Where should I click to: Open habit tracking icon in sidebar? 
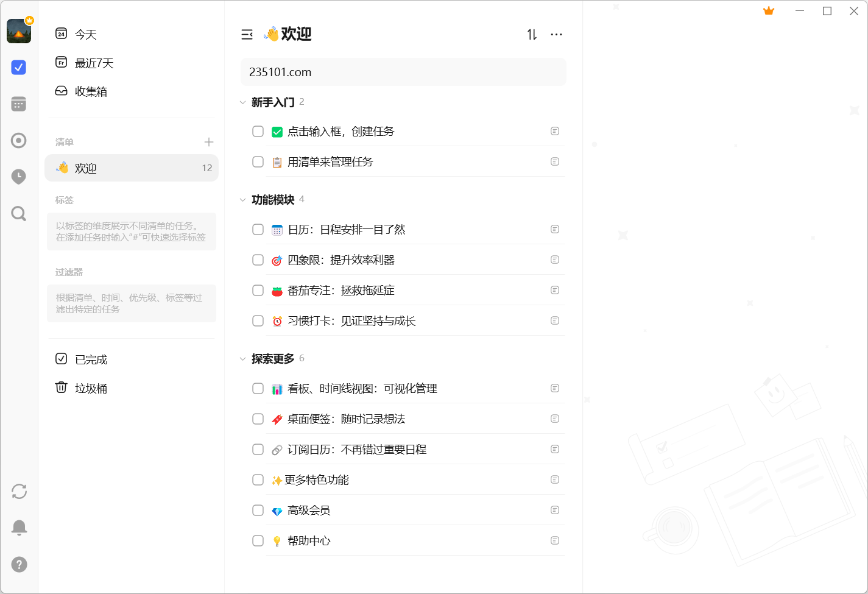[x=18, y=140]
